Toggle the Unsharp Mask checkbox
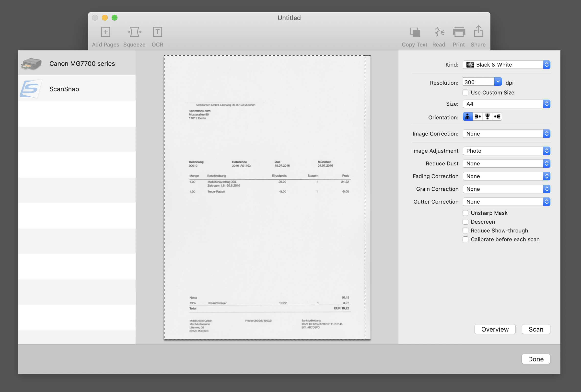Viewport: 581px width, 392px height. click(465, 213)
